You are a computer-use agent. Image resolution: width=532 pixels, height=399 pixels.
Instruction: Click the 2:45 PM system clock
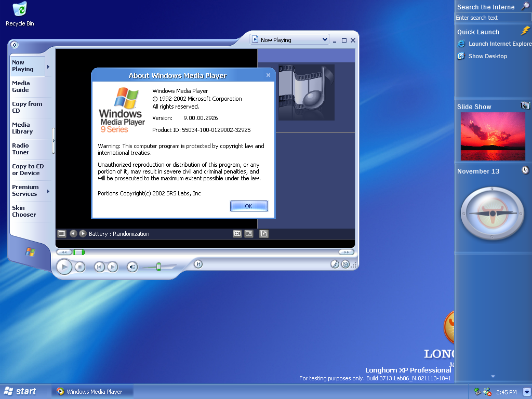[x=506, y=392]
